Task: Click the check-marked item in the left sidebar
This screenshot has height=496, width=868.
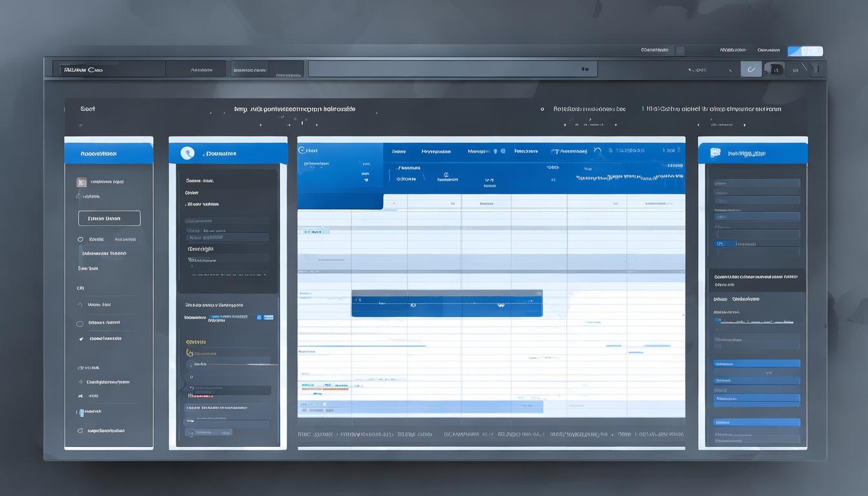Action: 101,338
